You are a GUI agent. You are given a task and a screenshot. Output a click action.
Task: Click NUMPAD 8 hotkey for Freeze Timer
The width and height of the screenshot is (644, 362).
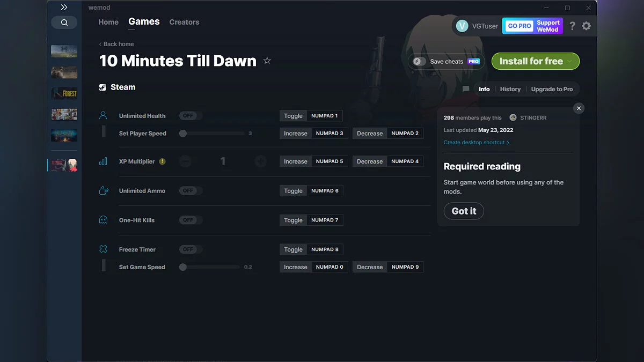(325, 249)
